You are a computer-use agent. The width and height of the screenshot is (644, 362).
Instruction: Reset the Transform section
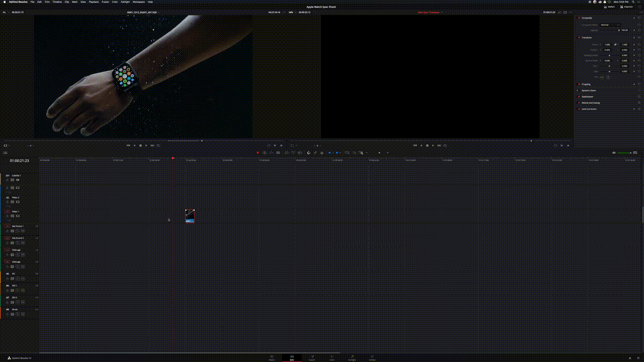(x=639, y=38)
